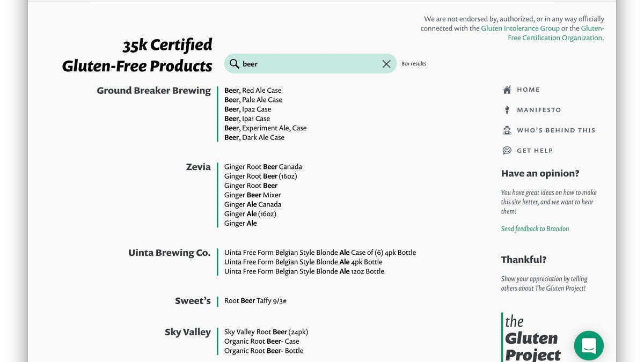Image resolution: width=644 pixels, height=362 pixels.
Task: Clear the search with the X icon
Action: coord(386,64)
